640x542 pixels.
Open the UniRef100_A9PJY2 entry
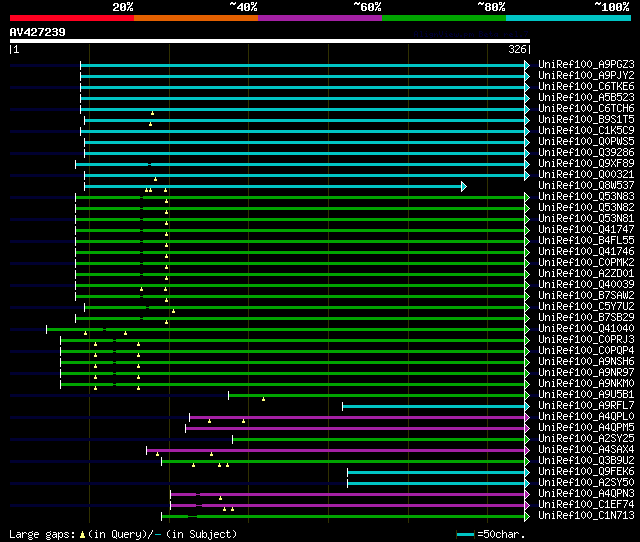(586, 76)
